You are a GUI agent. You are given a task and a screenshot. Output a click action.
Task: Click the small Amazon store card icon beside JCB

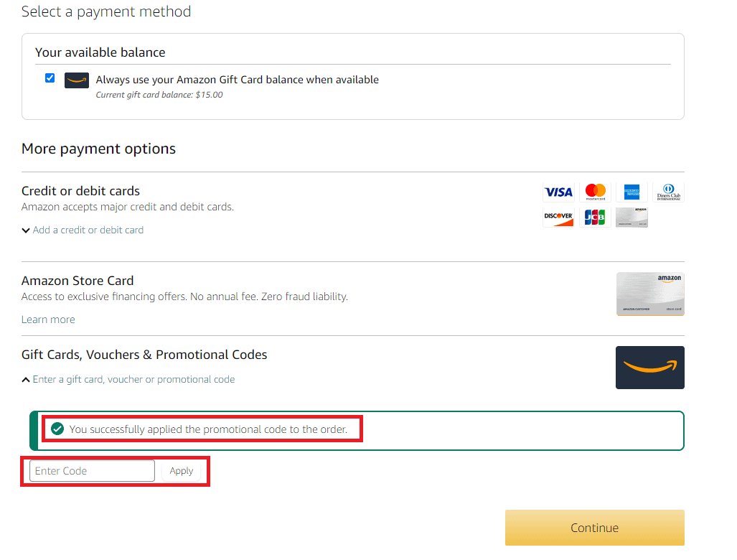pos(632,218)
